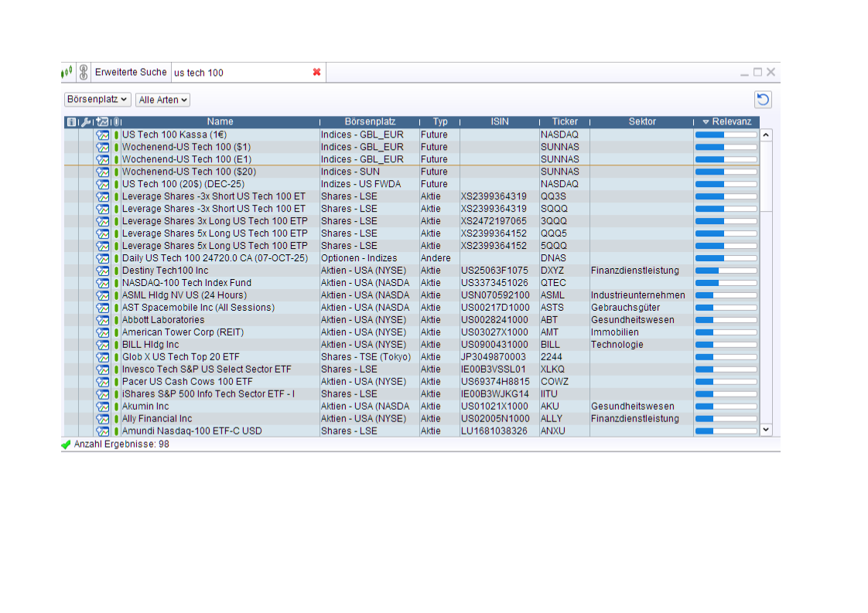Viewport: 868px width, 613px height.
Task: Sort results by the Name column header
Action: [220, 121]
